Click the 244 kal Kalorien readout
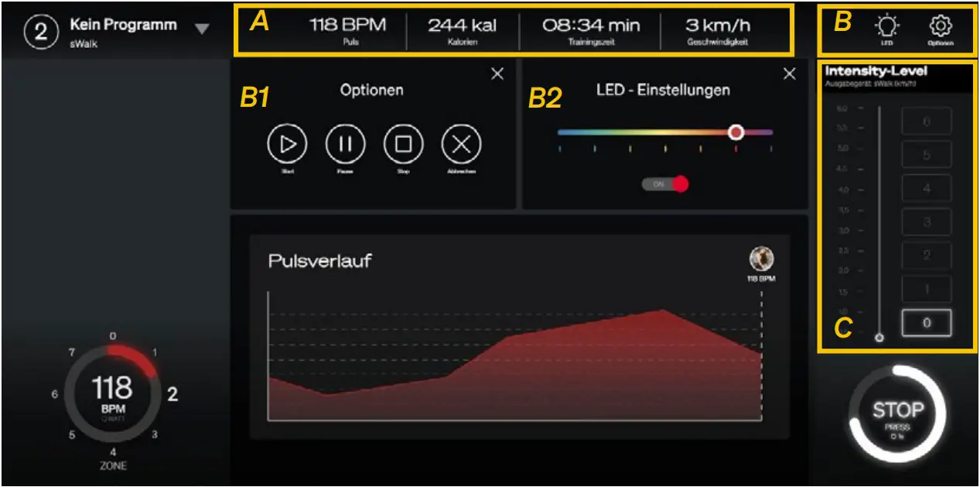This screenshot has width=980, height=487. [x=462, y=31]
